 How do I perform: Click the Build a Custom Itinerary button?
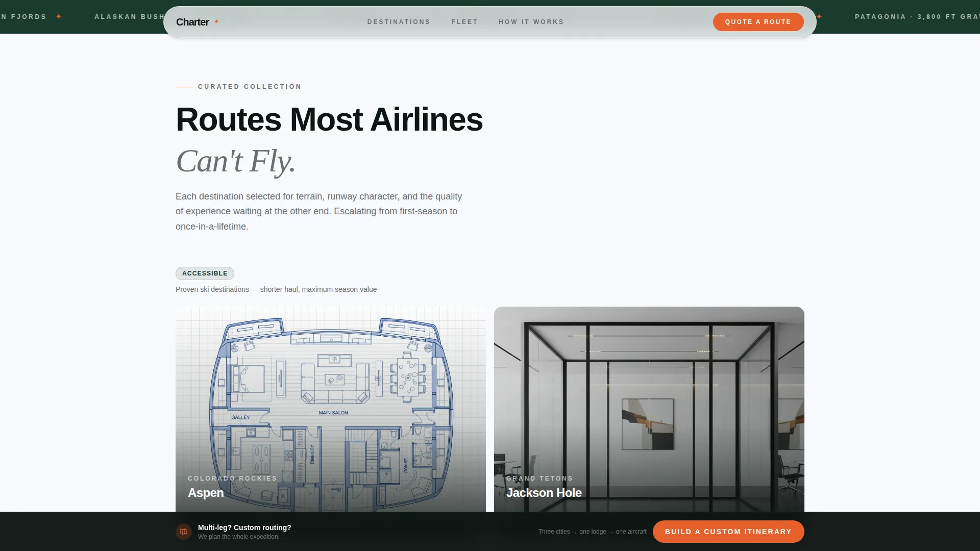728,532
